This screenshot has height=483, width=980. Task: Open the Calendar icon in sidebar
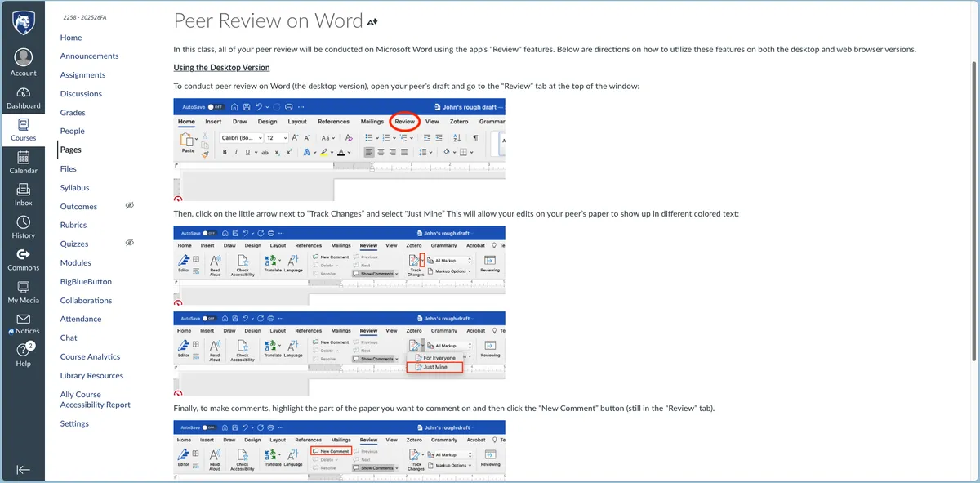23,158
